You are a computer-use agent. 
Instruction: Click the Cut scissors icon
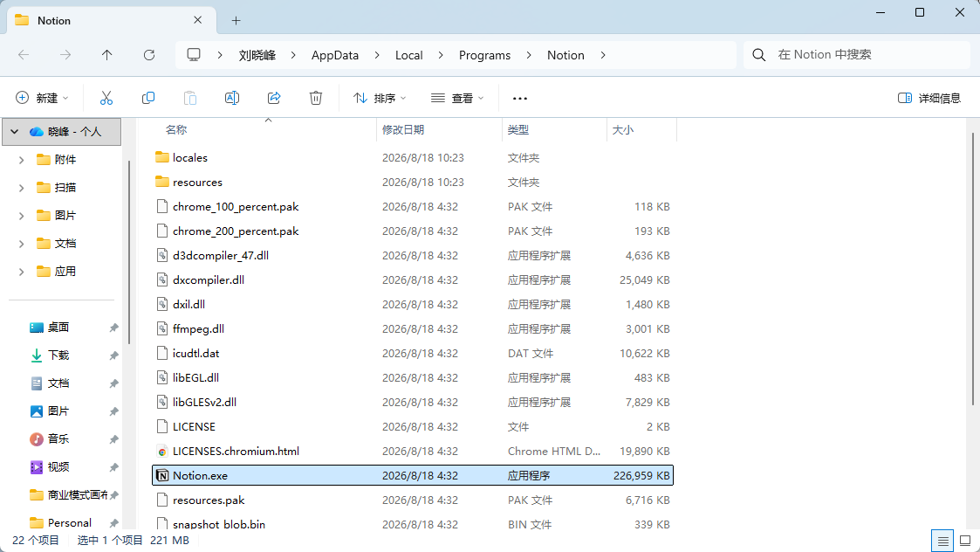point(106,98)
